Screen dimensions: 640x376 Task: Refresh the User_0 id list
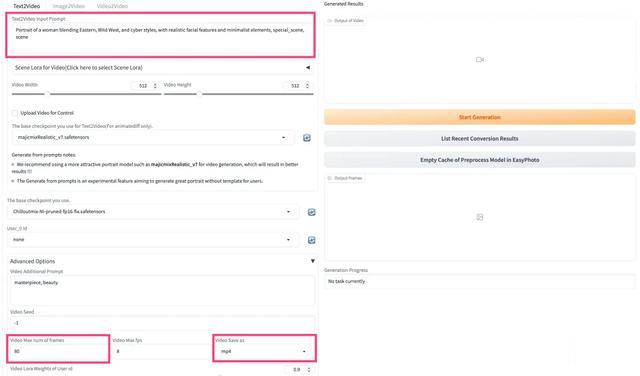click(311, 240)
